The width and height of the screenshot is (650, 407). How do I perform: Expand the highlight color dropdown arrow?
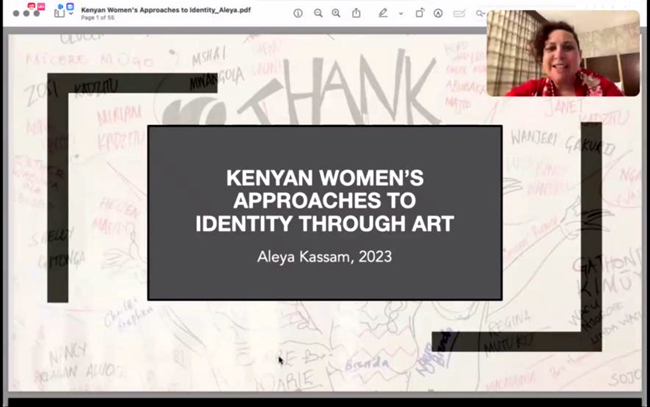400,13
